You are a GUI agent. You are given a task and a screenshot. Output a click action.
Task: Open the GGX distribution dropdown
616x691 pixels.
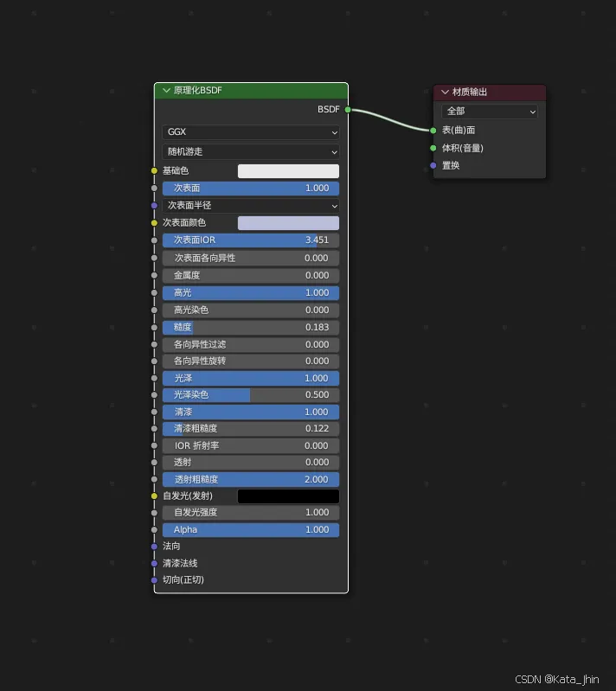coord(250,132)
